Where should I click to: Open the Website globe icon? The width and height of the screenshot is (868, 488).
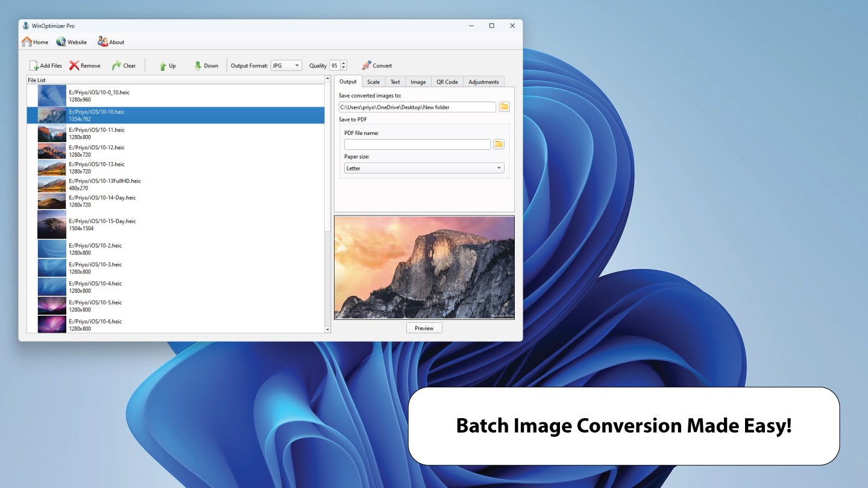[61, 42]
